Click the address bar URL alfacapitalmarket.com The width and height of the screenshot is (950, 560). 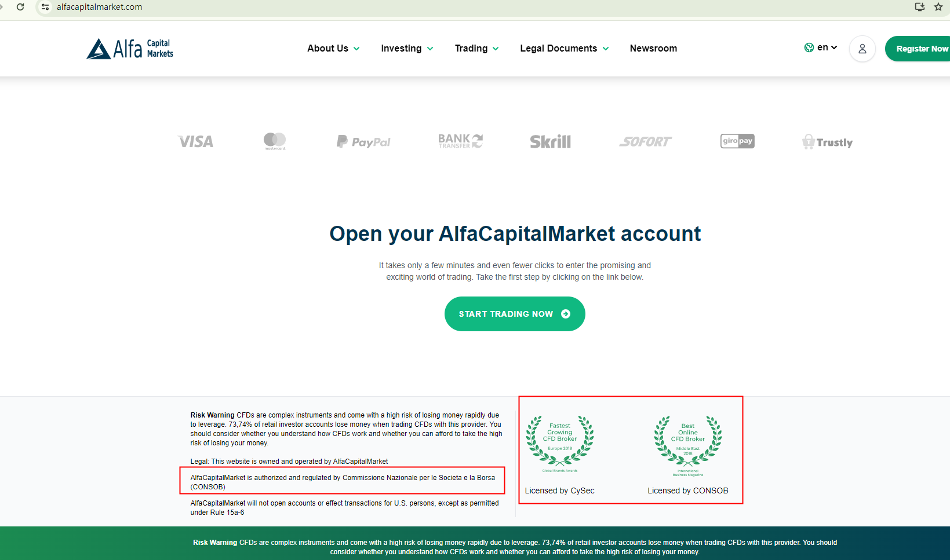coord(99,7)
